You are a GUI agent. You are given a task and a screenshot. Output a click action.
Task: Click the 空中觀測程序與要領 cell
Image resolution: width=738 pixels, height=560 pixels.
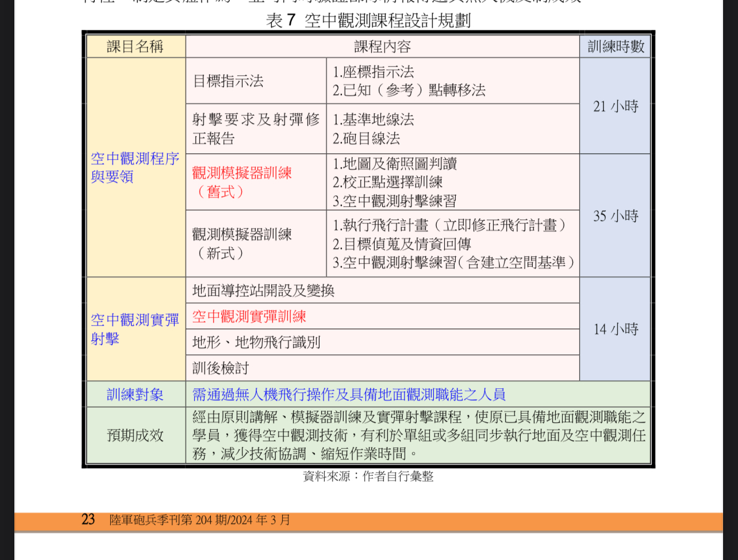click(136, 168)
